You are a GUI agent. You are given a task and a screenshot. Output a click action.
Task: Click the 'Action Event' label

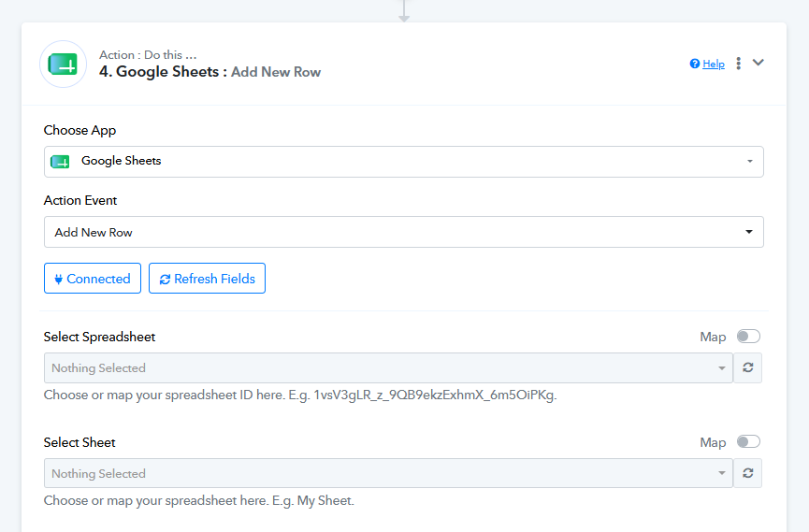click(x=80, y=200)
